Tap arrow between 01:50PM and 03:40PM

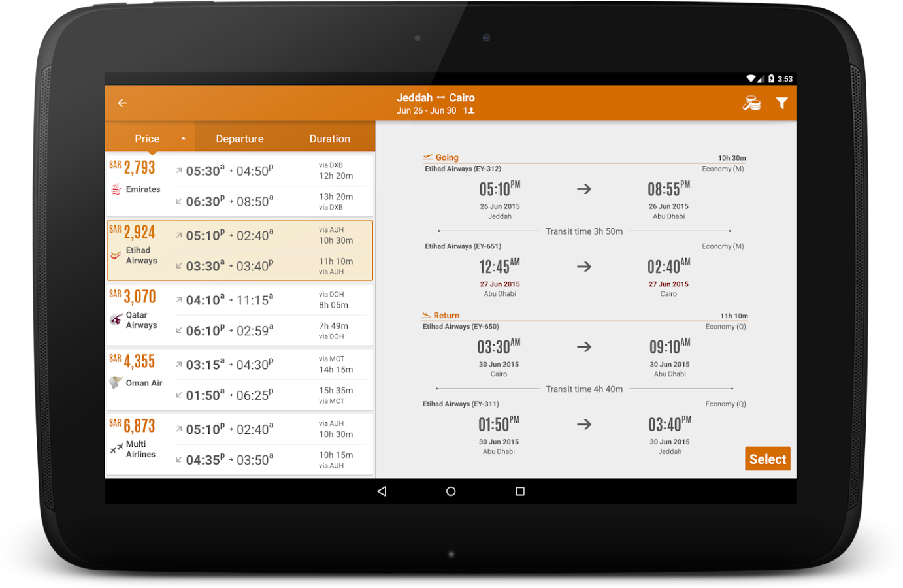tap(584, 424)
